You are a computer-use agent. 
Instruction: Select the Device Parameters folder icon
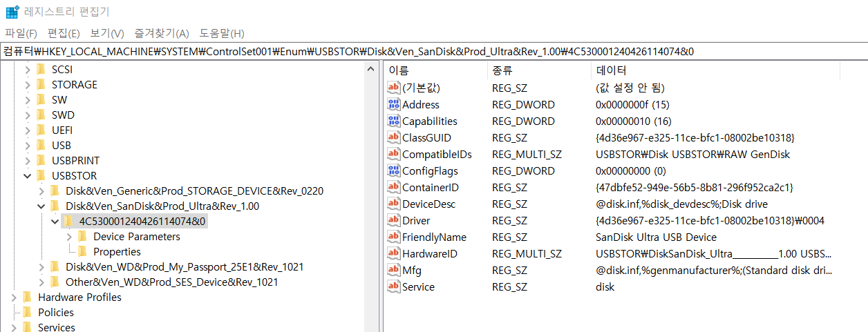(x=82, y=237)
